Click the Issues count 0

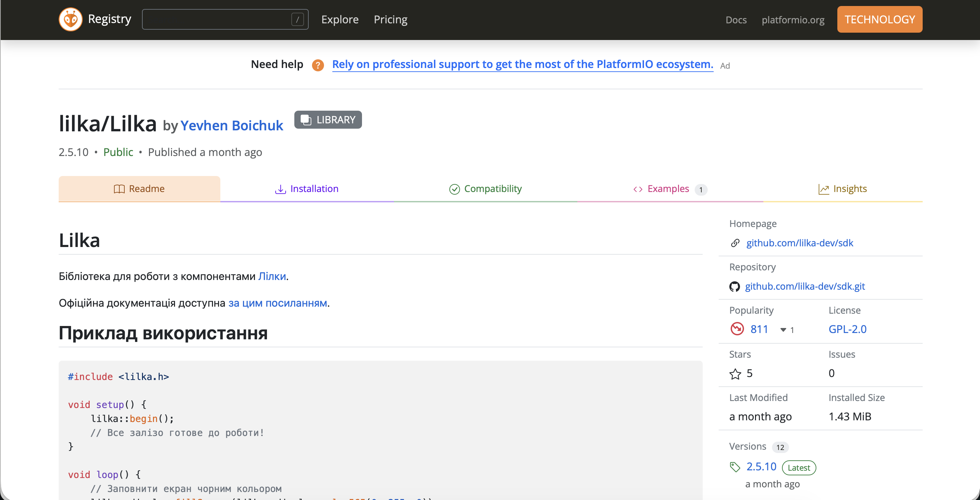831,373
